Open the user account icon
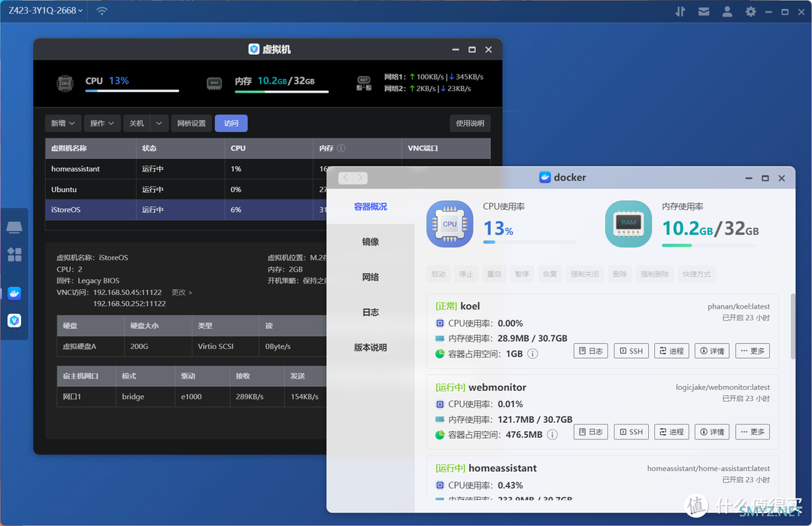The height and width of the screenshot is (526, 812). [x=728, y=11]
